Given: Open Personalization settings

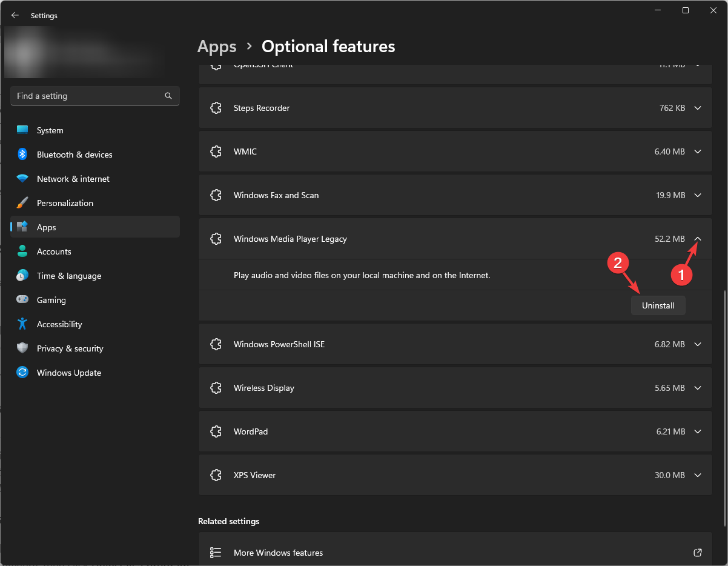Looking at the screenshot, I should [x=95, y=203].
